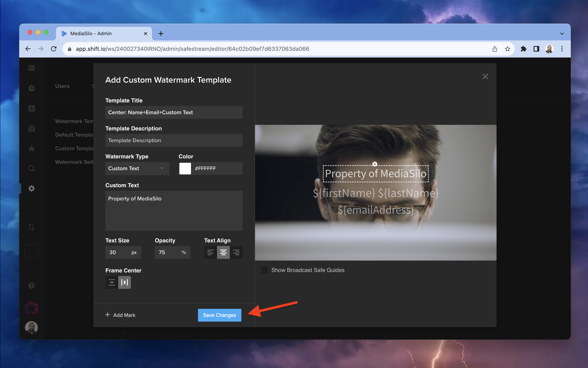Click the Opacity percentage field
Screen dimensions: 588x368
click(173, 252)
